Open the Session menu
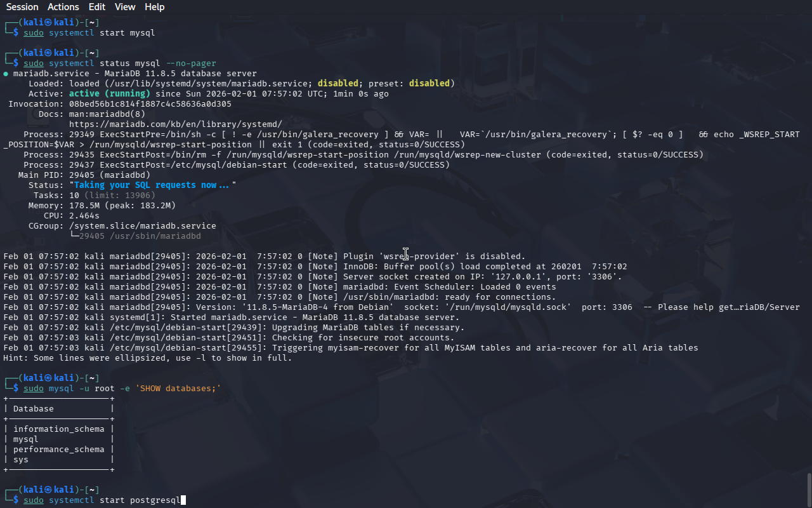This screenshot has height=508, width=812. [x=22, y=7]
